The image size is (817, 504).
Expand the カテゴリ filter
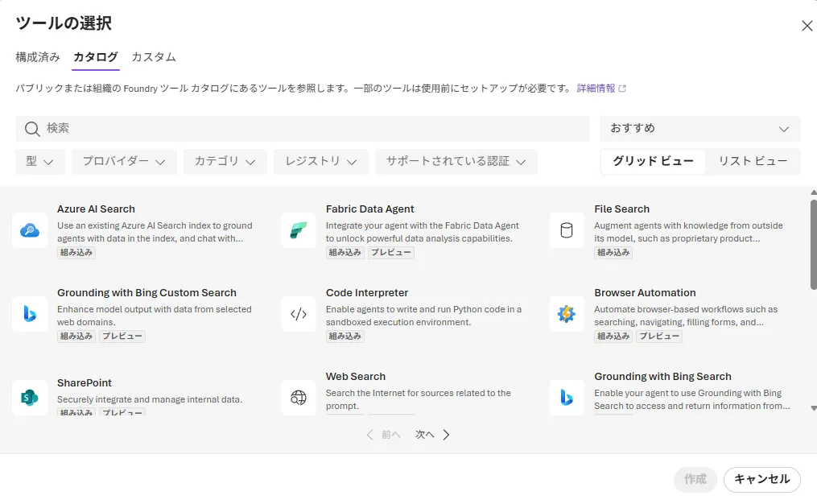click(x=225, y=162)
